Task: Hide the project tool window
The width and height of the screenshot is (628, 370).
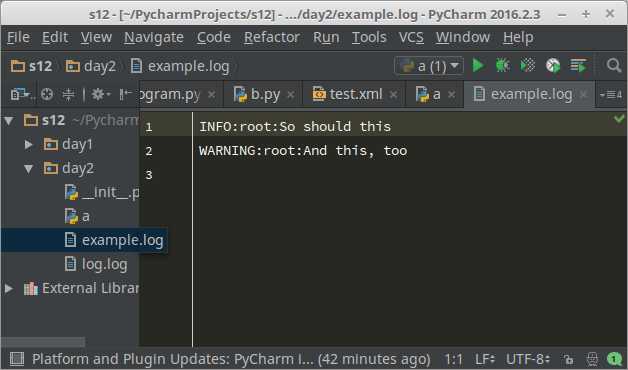Action: (x=125, y=95)
